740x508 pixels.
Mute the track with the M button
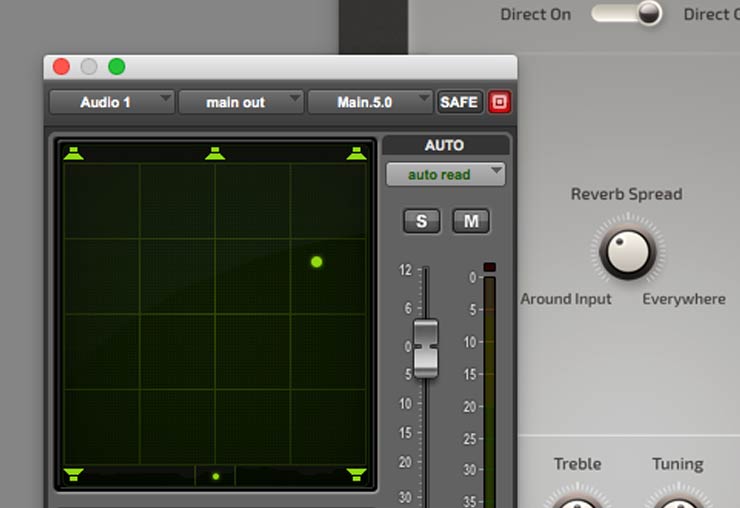point(471,221)
